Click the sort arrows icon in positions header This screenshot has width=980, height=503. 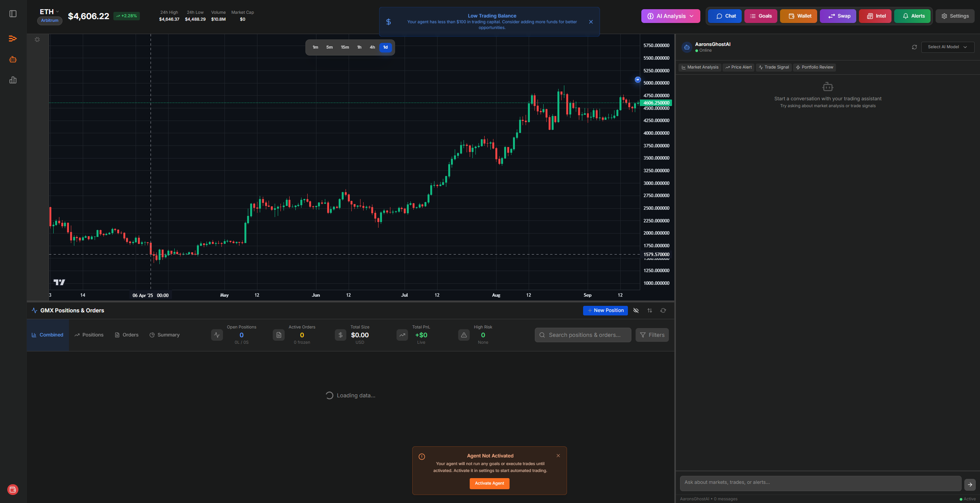pos(650,310)
